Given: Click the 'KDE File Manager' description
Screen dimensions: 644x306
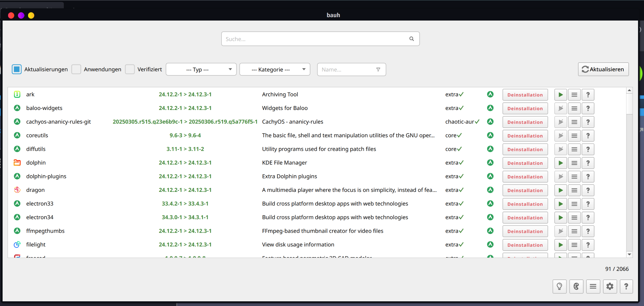Looking at the screenshot, I should (x=284, y=162).
